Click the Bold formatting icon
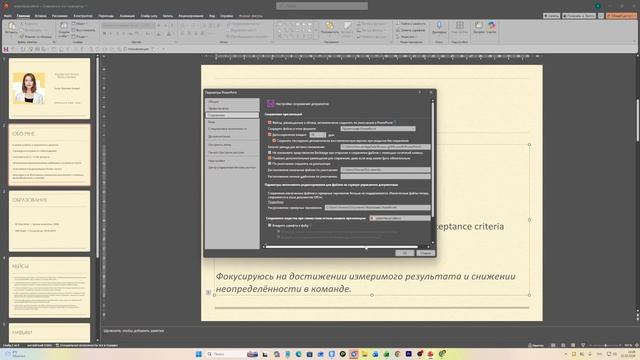The image size is (640, 360). [104, 34]
